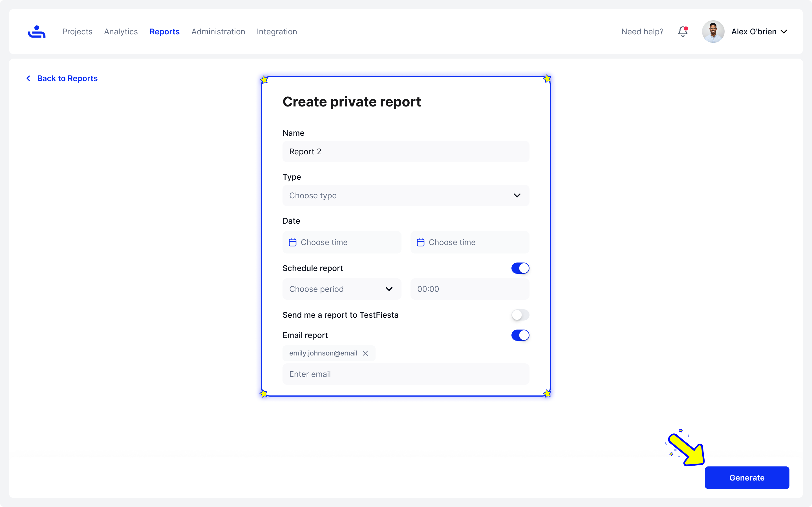812x507 pixels.
Task: Open the Alex O'brien account menu chevron
Action: click(x=784, y=32)
